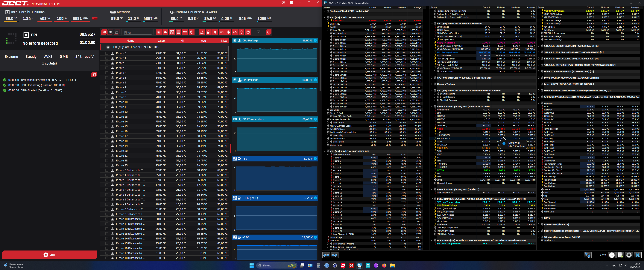Image resolution: width=644 pixels, height=270 pixels.
Task: Stop the running CPU test
Action: point(49,255)
